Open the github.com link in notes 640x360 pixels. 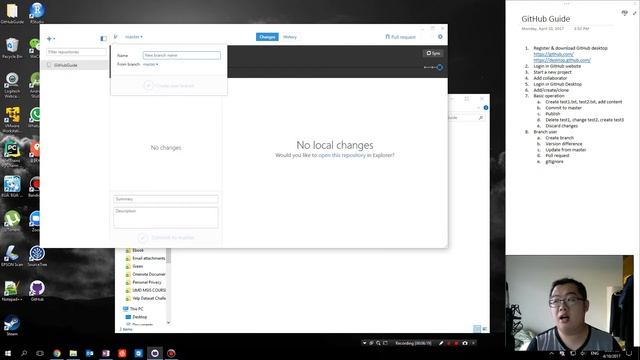(x=553, y=54)
